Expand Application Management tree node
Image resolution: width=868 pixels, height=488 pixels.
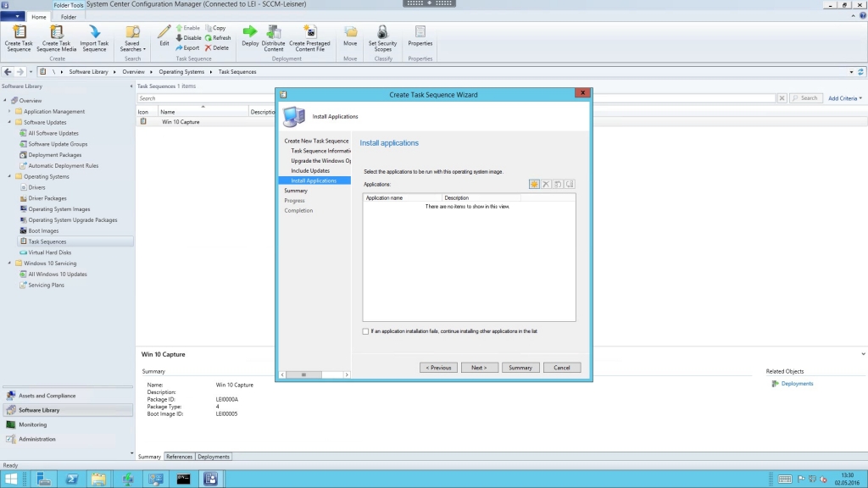[9, 111]
